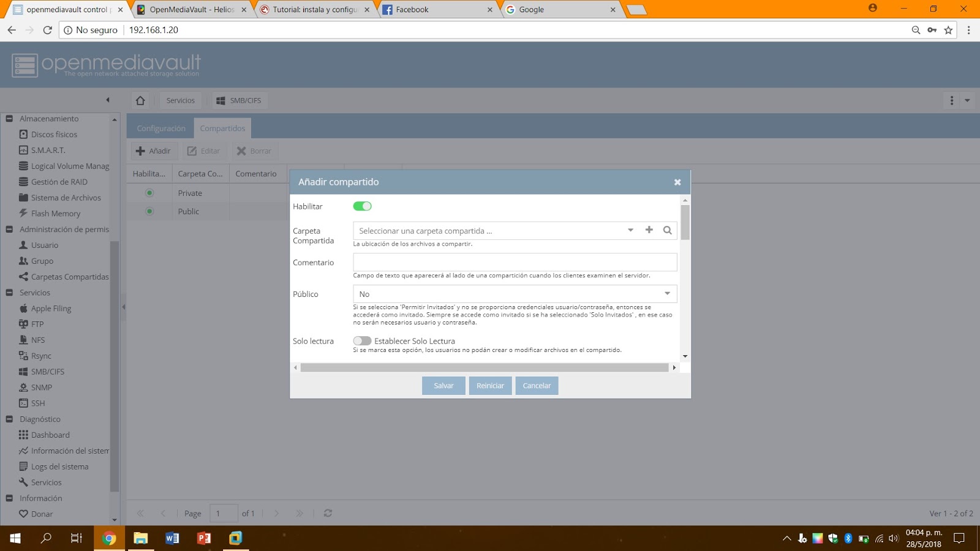
Task: Open Logical Volume Management
Action: pos(64,166)
